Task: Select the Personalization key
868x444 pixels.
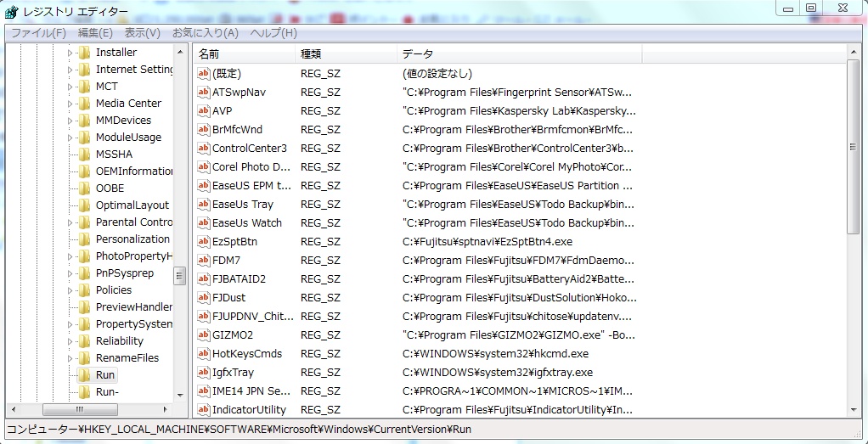Action: [x=132, y=239]
